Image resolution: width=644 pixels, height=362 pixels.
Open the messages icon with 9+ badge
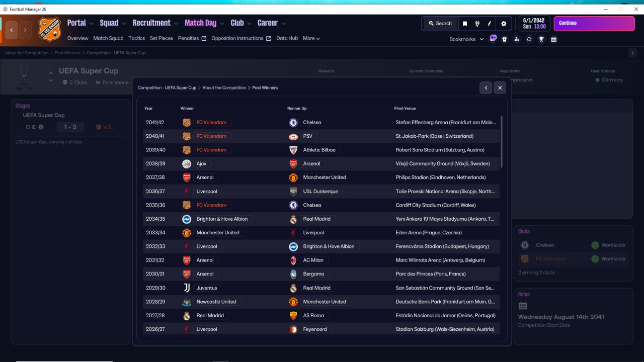[493, 39]
